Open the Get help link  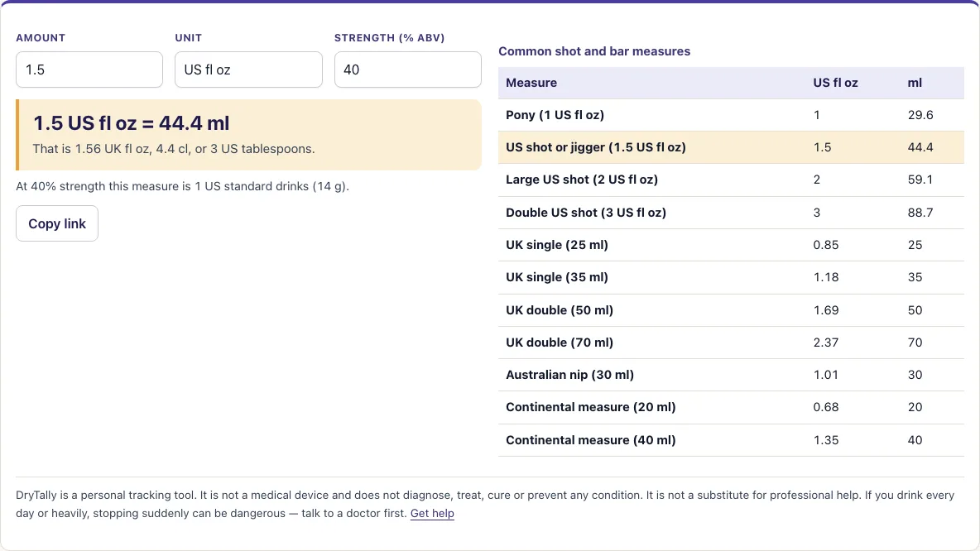(432, 514)
